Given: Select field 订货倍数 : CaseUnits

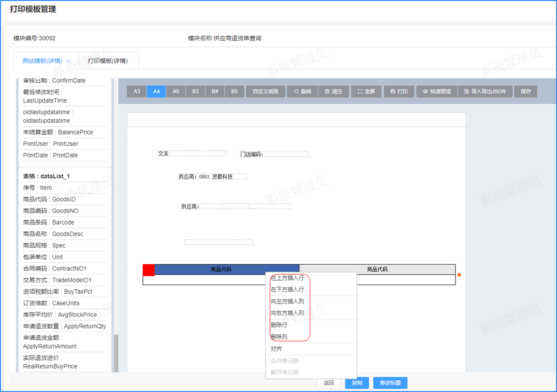Looking at the screenshot, I should click(x=65, y=303).
